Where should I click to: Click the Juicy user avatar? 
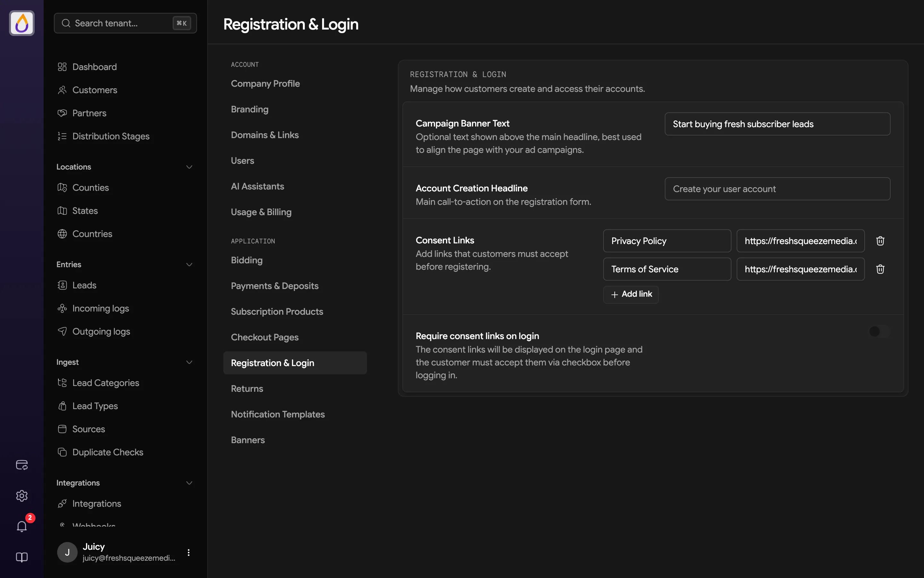[x=67, y=552]
